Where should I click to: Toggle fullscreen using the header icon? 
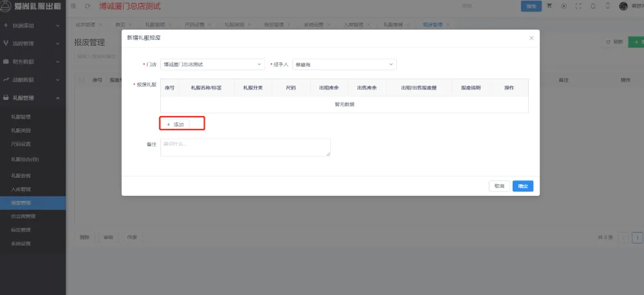click(x=578, y=6)
